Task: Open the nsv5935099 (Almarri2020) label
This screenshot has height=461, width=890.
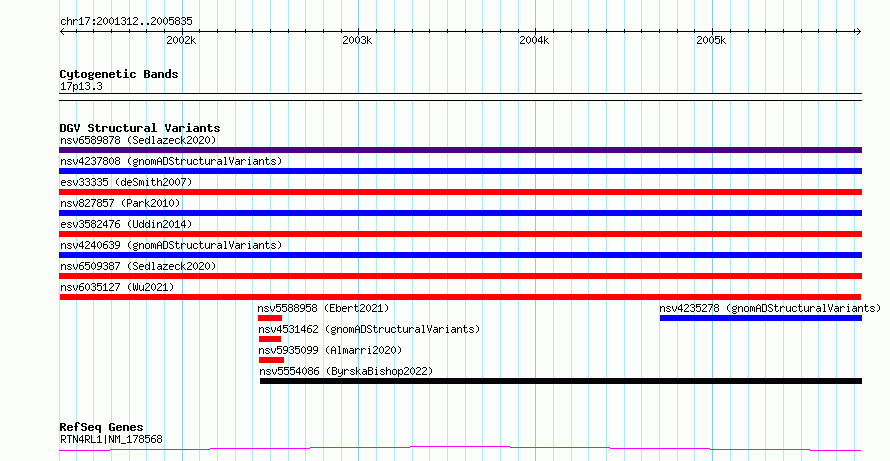Action: point(330,350)
